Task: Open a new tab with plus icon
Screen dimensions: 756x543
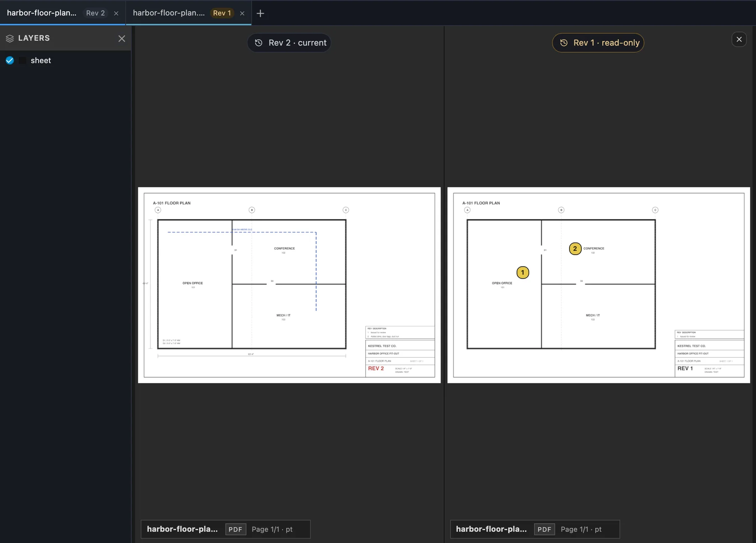Action: (x=260, y=13)
